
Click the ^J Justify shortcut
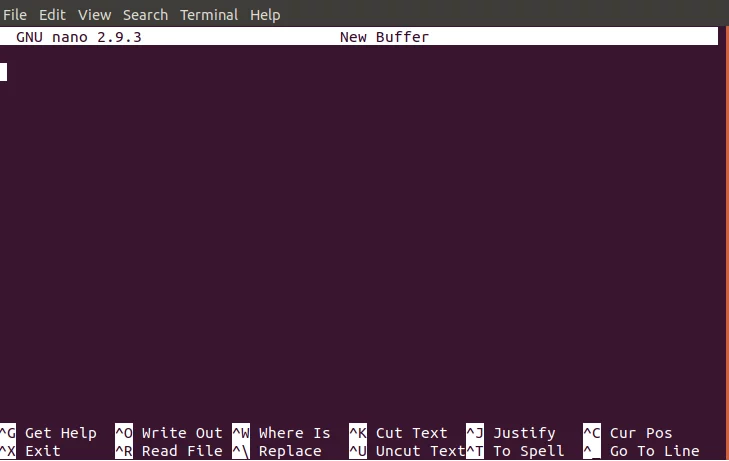(x=511, y=433)
